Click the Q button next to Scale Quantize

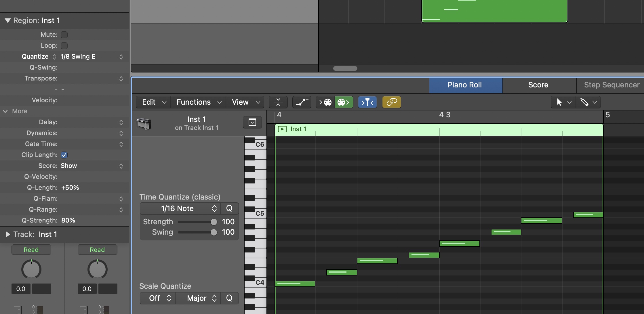tap(229, 298)
